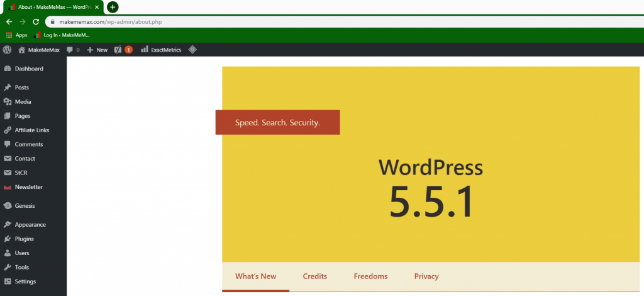Open a new browser tab
The height and width of the screenshot is (296, 644).
pos(113,7)
